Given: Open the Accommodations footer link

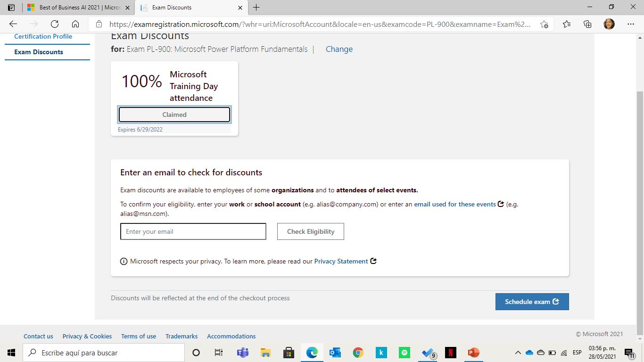Looking at the screenshot, I should 231,336.
